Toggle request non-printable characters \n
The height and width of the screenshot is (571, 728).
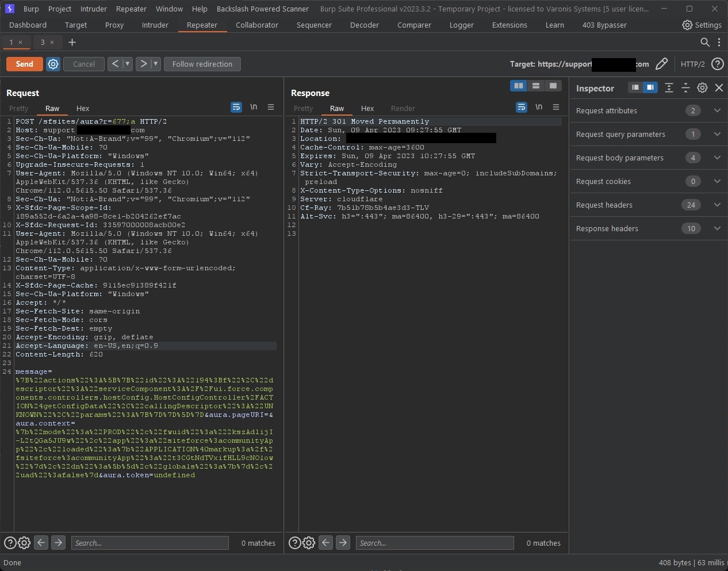point(254,108)
